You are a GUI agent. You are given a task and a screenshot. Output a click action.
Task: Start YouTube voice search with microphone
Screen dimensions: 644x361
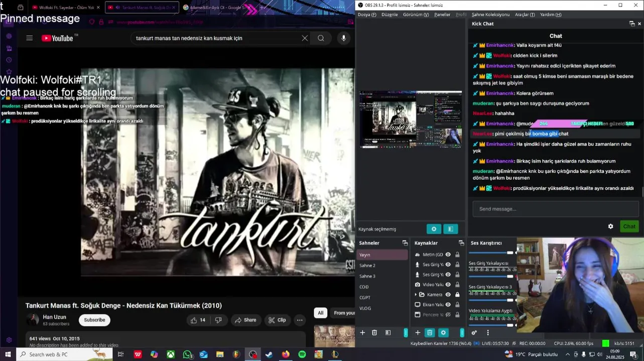coord(343,38)
